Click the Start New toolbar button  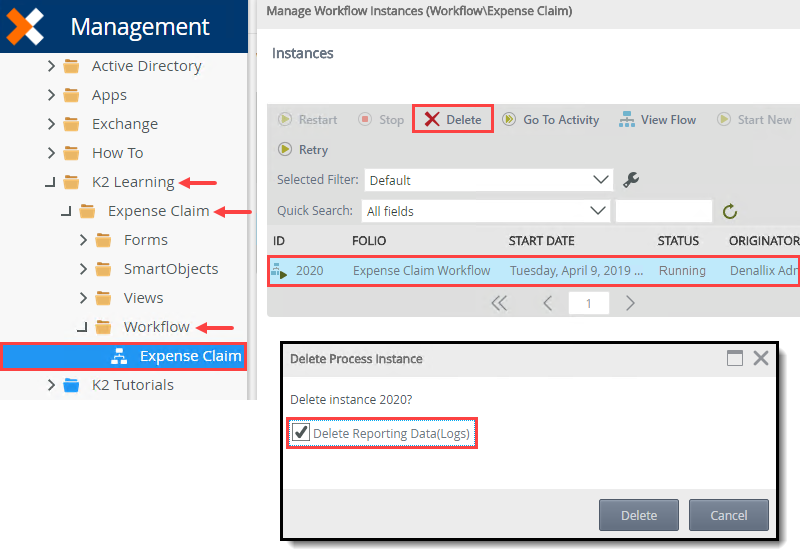tap(754, 119)
